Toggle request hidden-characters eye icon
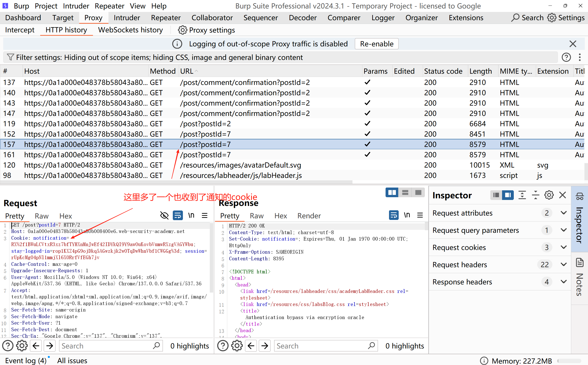Image resolution: width=588 pixels, height=365 pixels. click(164, 215)
